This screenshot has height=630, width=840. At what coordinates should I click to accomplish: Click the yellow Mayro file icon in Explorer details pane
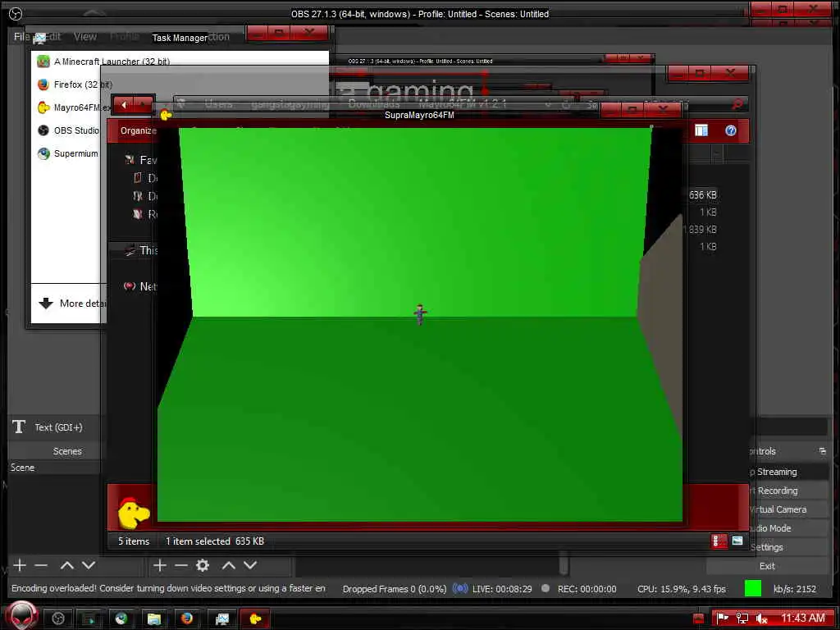tap(133, 512)
